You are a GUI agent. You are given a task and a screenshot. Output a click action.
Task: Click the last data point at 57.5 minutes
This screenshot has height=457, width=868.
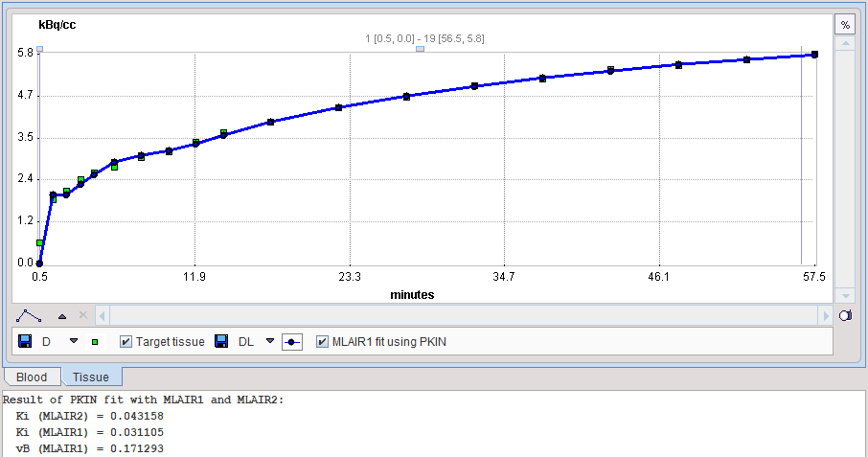[814, 55]
